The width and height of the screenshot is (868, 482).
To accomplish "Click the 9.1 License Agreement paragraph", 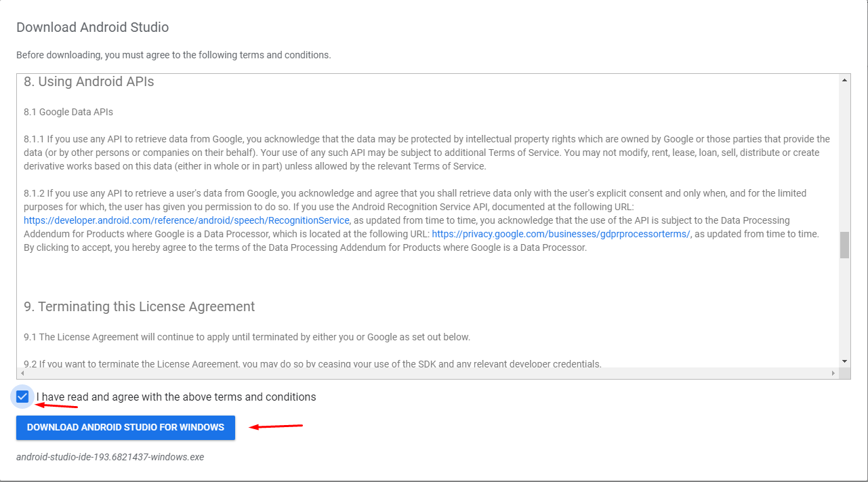I will 247,337.
